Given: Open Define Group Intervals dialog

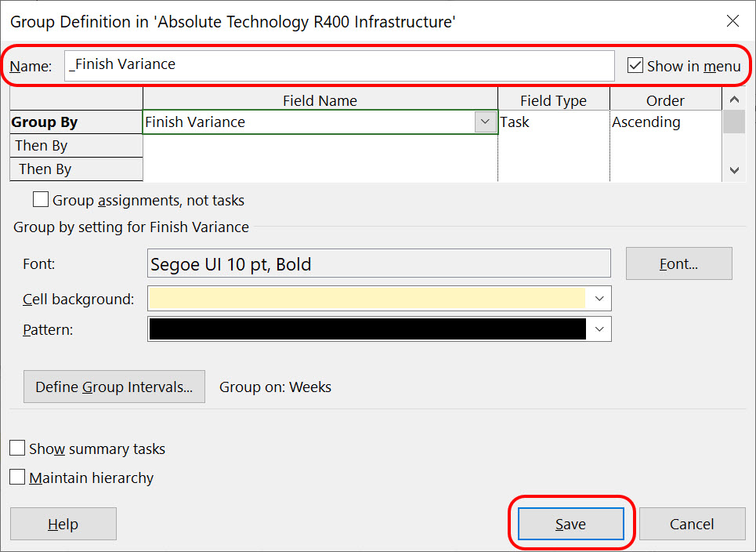Looking at the screenshot, I should click(114, 387).
